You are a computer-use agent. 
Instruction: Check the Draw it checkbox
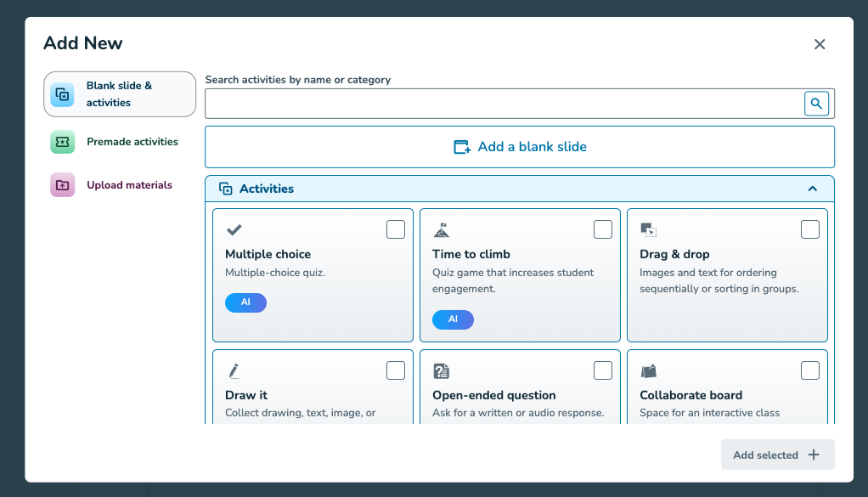396,370
